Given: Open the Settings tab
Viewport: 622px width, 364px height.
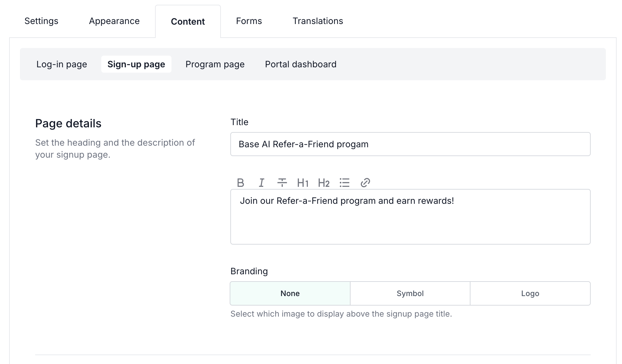Looking at the screenshot, I should pos(41,21).
